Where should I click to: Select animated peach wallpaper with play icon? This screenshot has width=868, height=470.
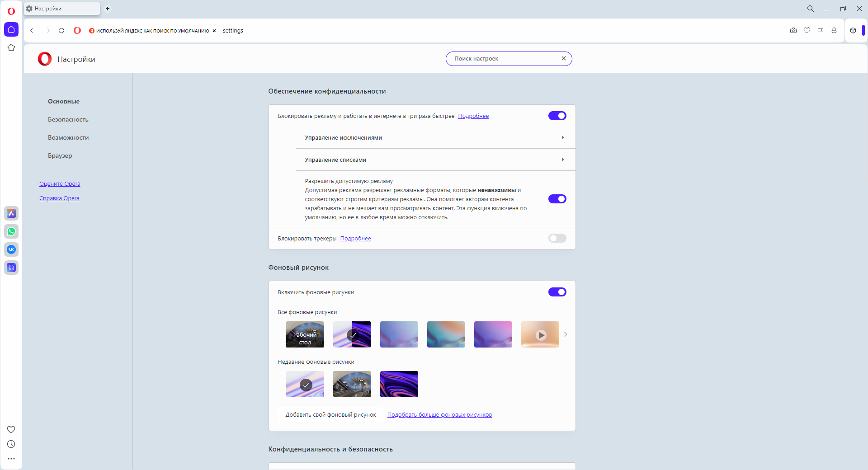540,334
